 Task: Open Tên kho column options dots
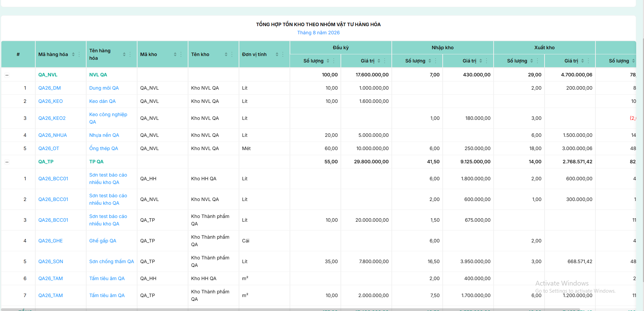[x=232, y=54]
